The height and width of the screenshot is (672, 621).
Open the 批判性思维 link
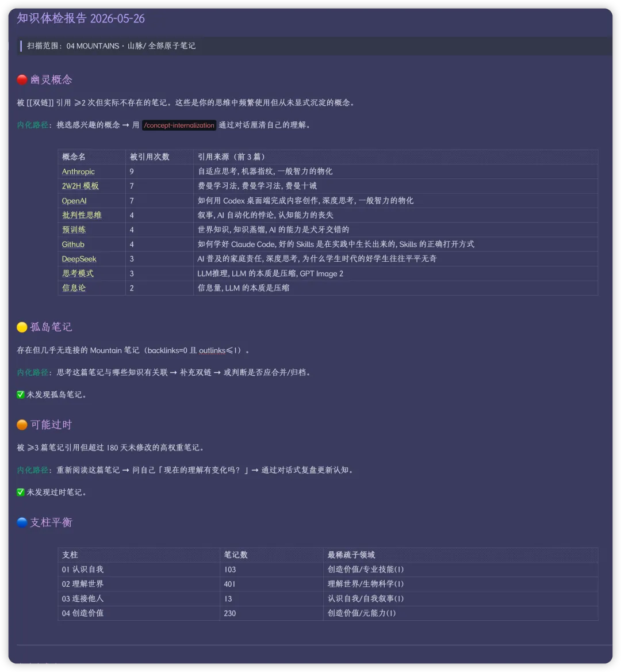pos(82,215)
